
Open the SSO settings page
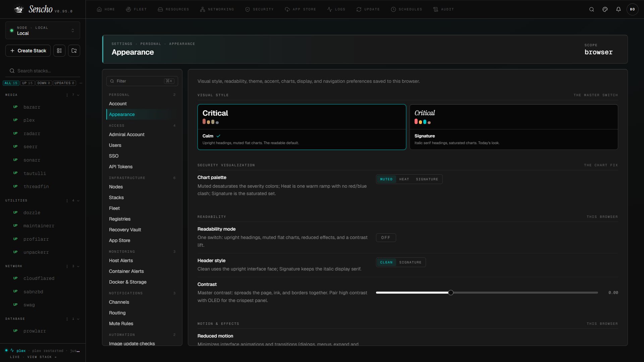click(142, 156)
